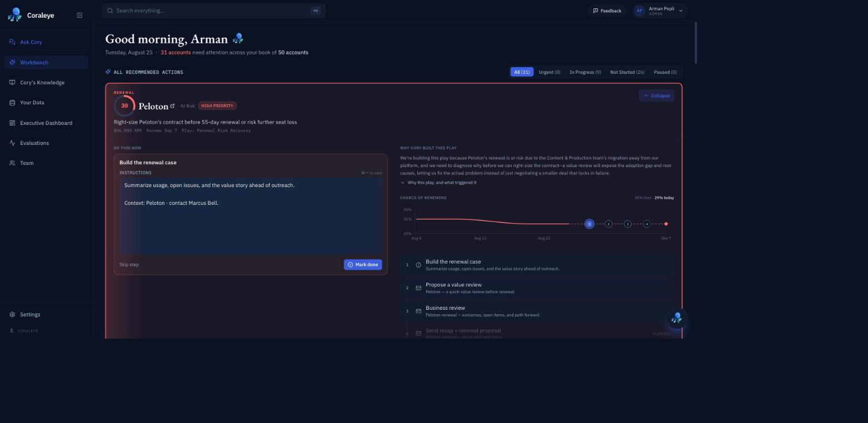
Task: Select the Workbench sparkle icon
Action: (12, 62)
